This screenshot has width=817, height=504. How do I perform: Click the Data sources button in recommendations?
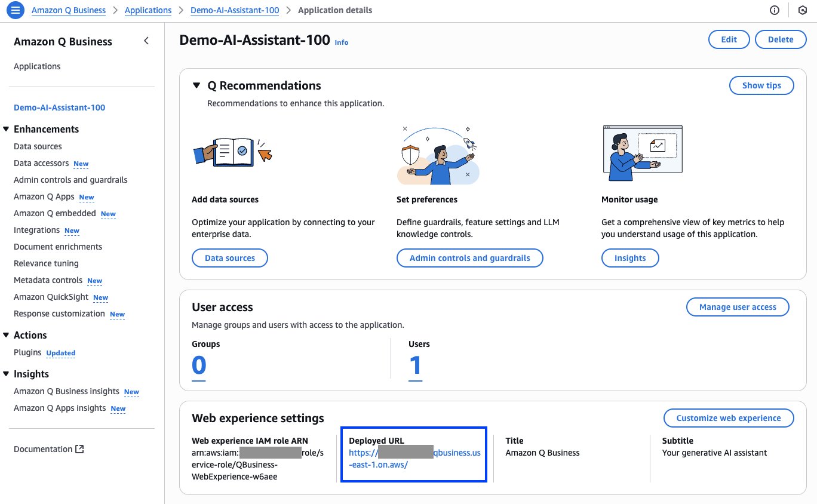point(230,258)
